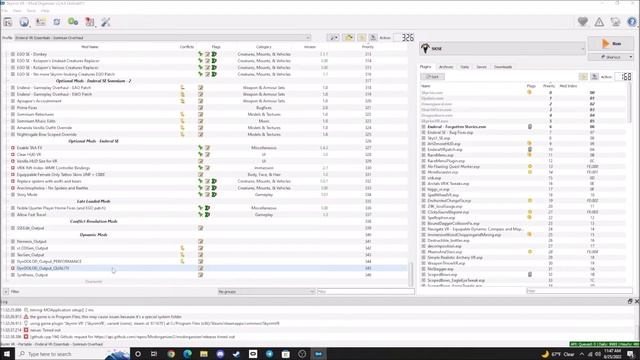Click the plugin filter text field
The width and height of the screenshot is (640, 360).
579,291
